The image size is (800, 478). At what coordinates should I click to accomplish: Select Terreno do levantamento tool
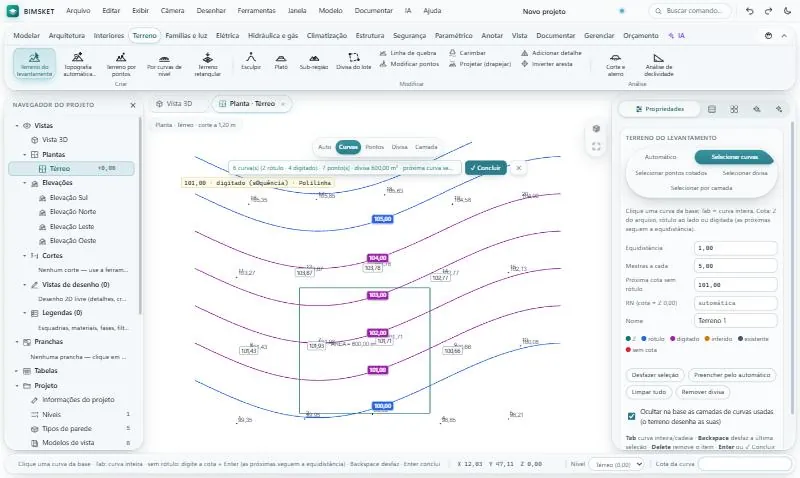click(x=34, y=64)
